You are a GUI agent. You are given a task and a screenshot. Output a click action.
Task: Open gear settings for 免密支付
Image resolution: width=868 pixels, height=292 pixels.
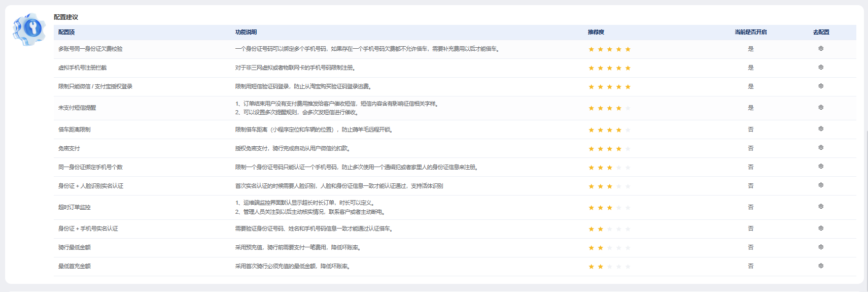[x=821, y=148]
